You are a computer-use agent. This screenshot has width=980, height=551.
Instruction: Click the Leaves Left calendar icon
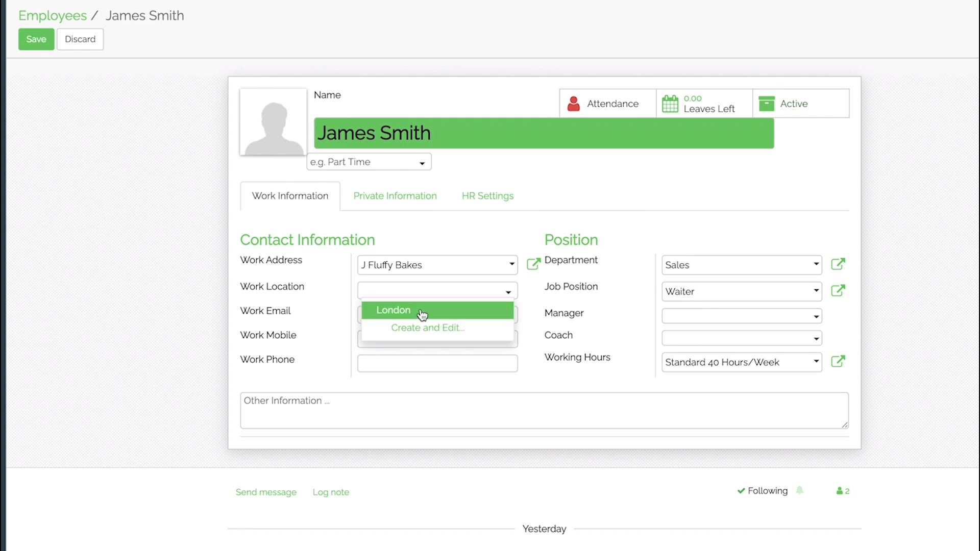point(670,104)
